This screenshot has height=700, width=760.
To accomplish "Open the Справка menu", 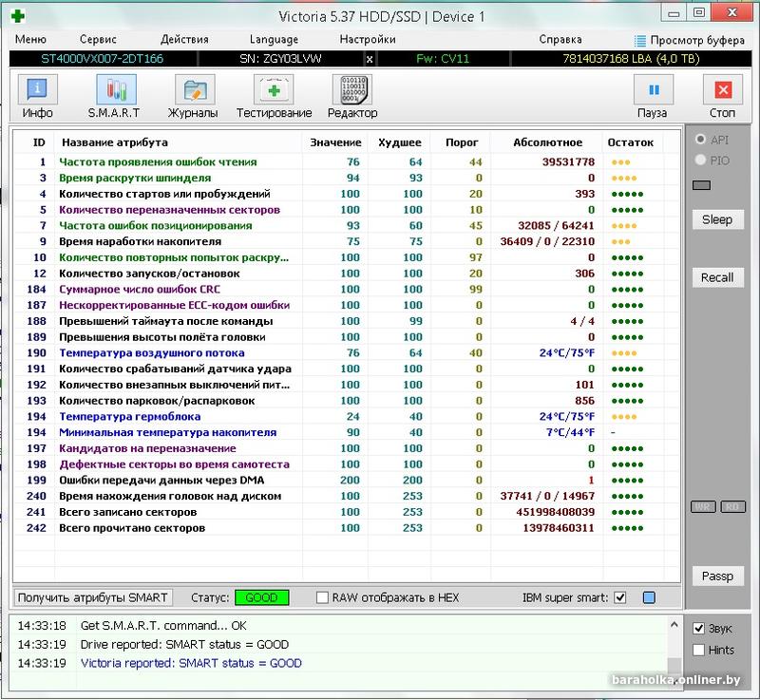I will 560,39.
